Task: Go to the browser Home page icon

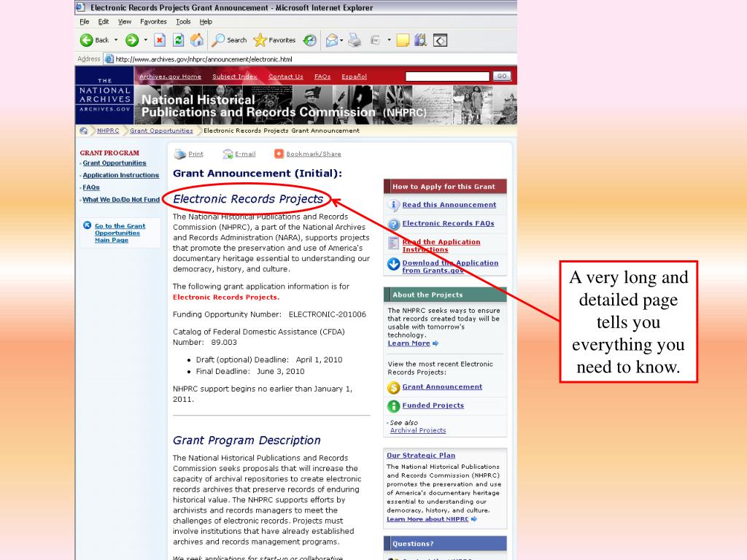Action: point(197,41)
